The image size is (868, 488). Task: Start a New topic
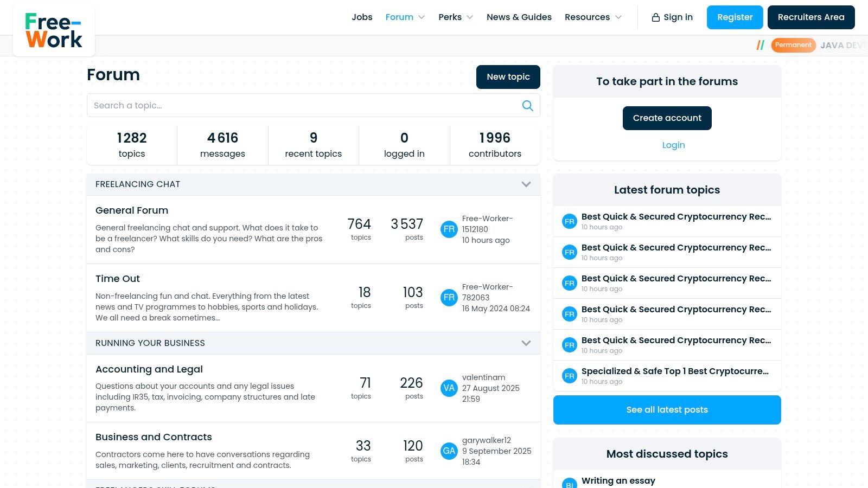coord(508,77)
